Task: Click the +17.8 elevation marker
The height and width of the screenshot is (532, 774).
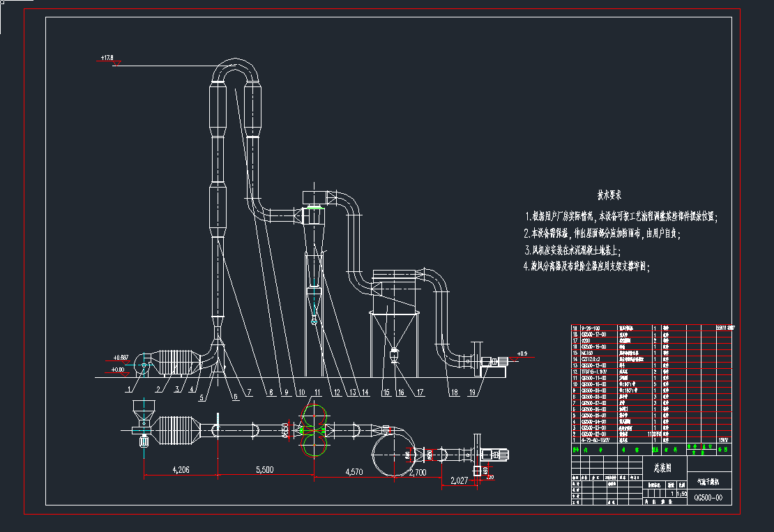Action: point(107,57)
